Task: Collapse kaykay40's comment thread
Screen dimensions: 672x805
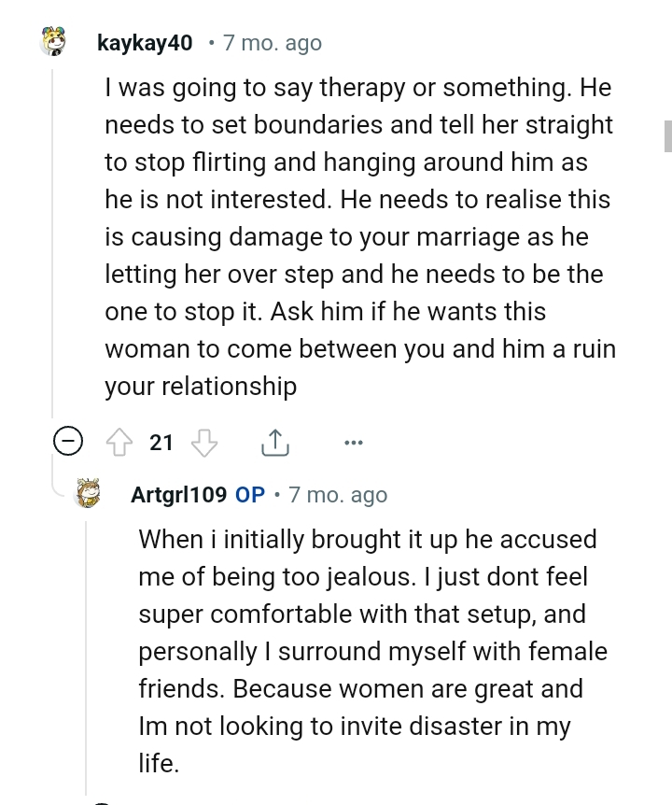Action: (x=68, y=442)
